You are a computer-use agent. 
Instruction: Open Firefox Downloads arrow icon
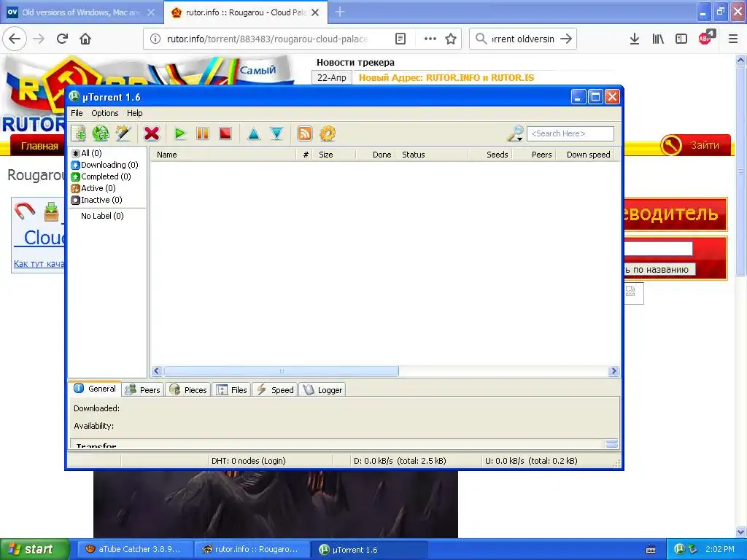point(635,39)
